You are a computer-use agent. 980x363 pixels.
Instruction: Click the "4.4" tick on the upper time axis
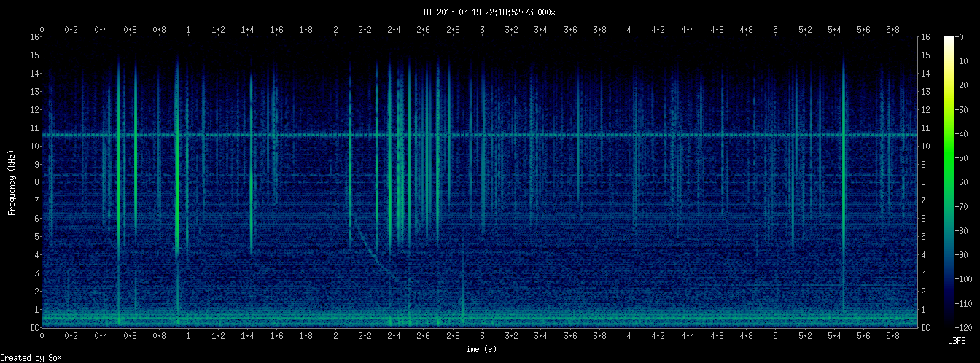[688, 29]
